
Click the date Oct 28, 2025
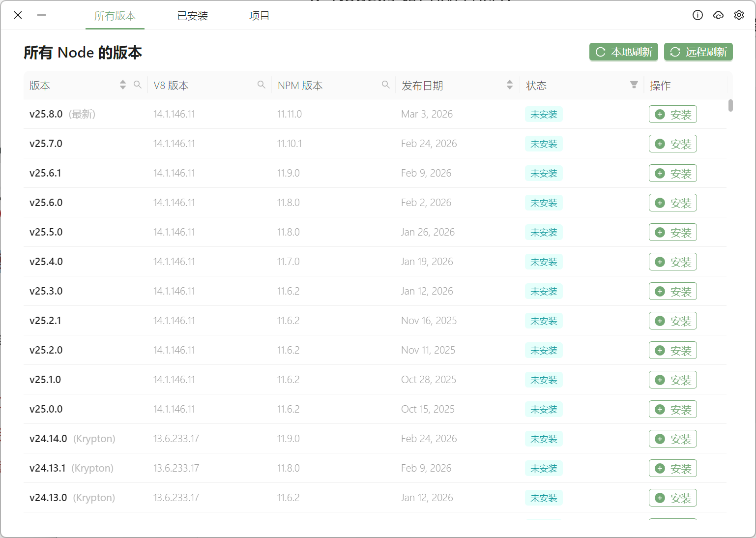click(429, 380)
